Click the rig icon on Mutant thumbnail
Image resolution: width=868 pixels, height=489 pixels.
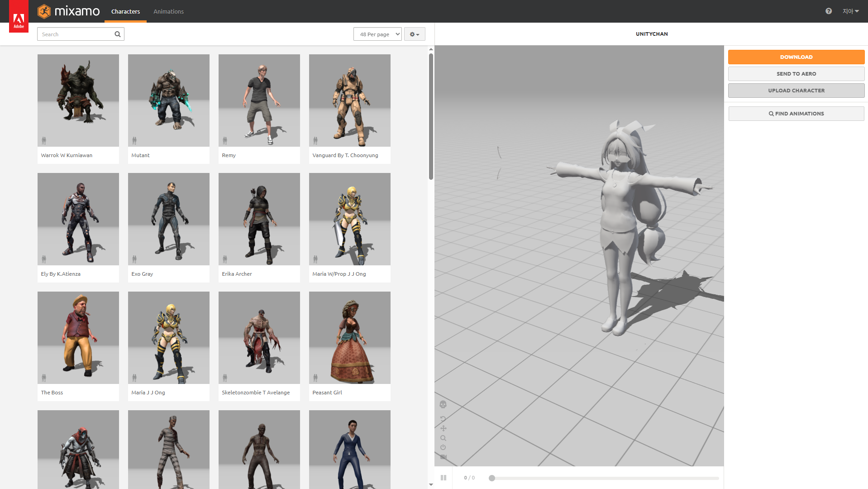[134, 140]
